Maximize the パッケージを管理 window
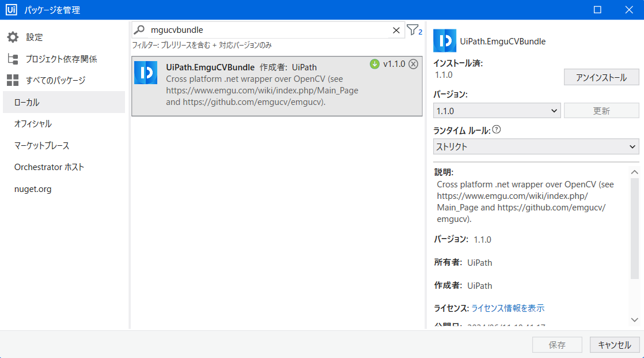This screenshot has height=358, width=644. (597, 9)
